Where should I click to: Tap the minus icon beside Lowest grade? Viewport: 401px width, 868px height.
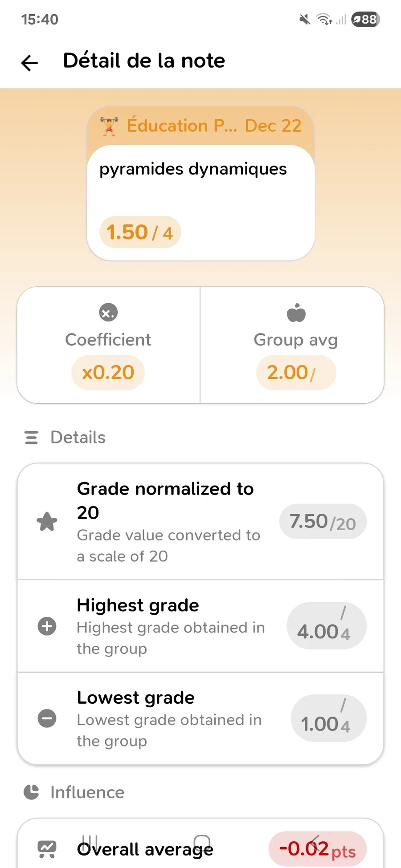coord(47,718)
